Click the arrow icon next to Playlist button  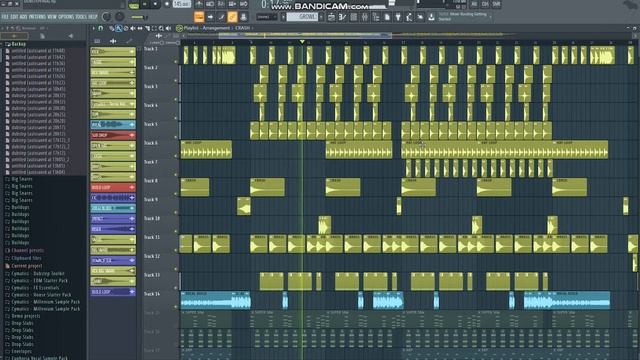(x=210, y=17)
